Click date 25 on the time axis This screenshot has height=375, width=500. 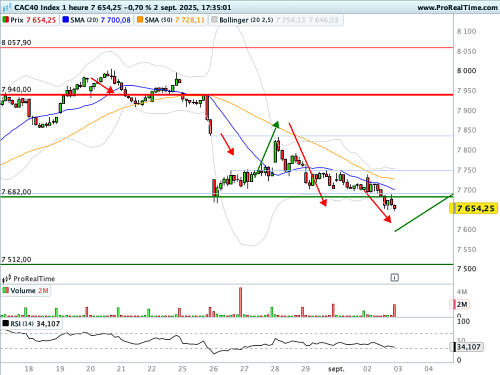[182, 369]
